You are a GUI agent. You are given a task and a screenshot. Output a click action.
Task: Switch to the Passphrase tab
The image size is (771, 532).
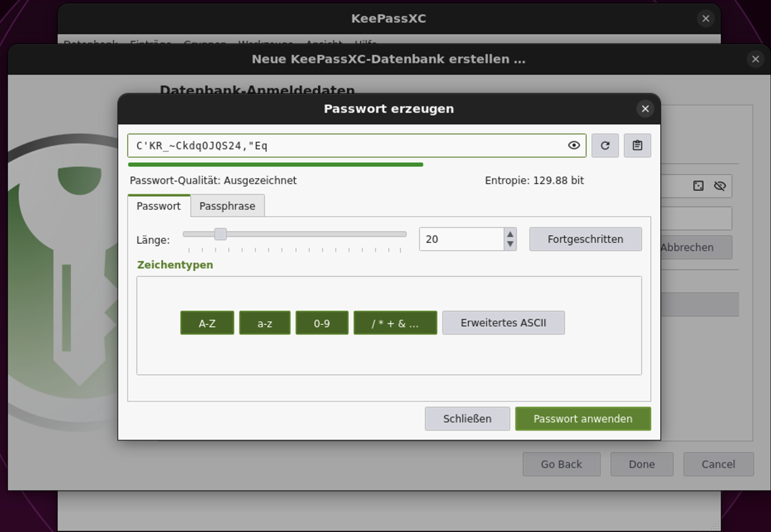tap(227, 206)
